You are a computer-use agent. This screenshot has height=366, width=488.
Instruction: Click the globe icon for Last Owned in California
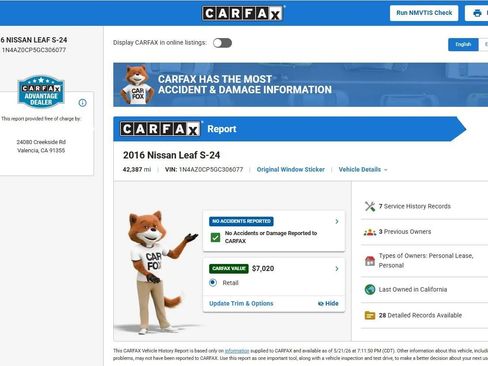pos(370,289)
